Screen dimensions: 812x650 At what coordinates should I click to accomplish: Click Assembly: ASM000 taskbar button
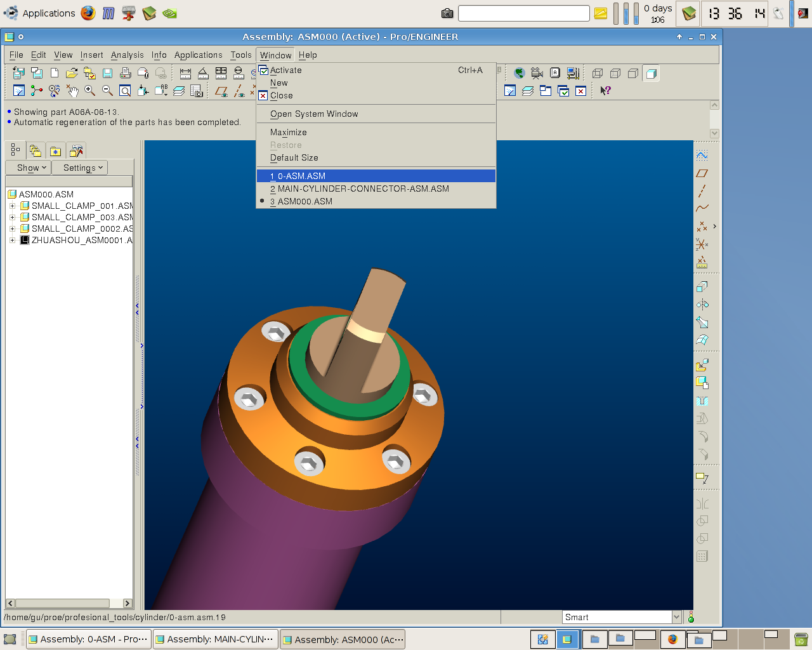pos(343,639)
